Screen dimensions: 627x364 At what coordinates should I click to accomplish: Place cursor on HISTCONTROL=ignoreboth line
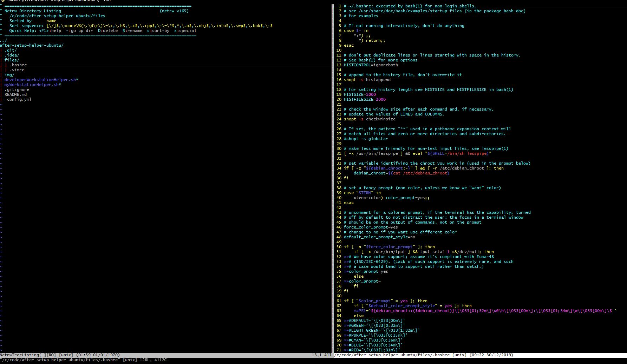click(x=371, y=65)
